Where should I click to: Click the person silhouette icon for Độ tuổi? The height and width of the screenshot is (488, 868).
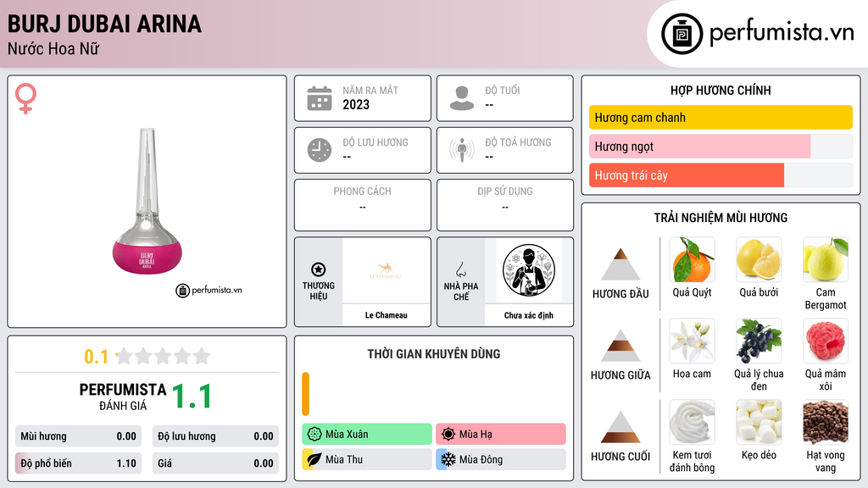click(x=462, y=98)
